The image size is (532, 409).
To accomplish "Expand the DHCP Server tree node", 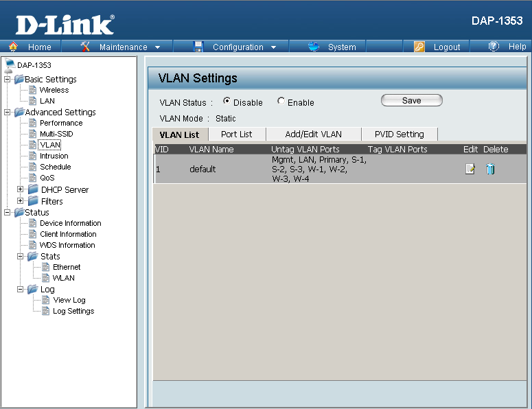I will 21,189.
